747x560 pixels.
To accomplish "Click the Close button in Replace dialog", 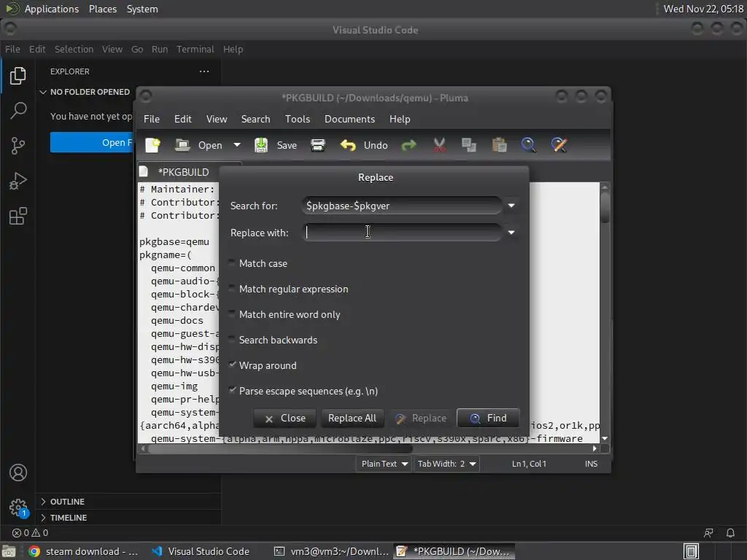I will coord(285,418).
